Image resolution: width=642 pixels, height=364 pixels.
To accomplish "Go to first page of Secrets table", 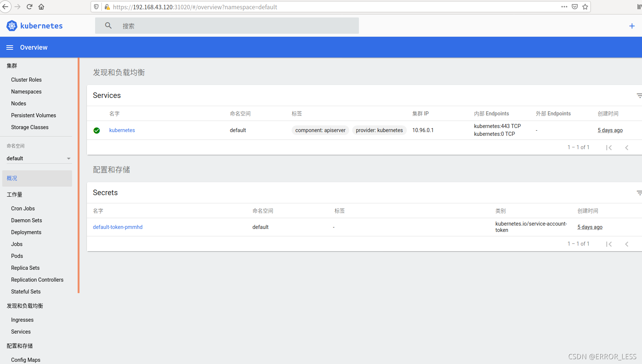I will click(609, 244).
